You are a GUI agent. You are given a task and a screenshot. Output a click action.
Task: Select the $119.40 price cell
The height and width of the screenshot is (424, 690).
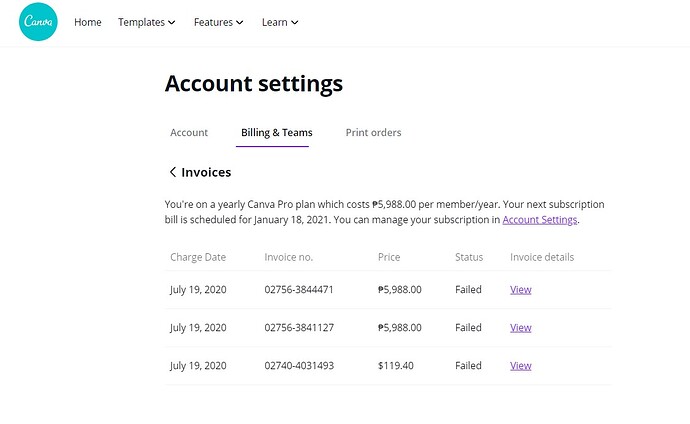click(x=395, y=366)
